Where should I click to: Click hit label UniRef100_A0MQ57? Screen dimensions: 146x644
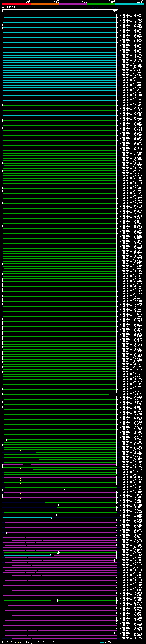[x=131, y=67]
